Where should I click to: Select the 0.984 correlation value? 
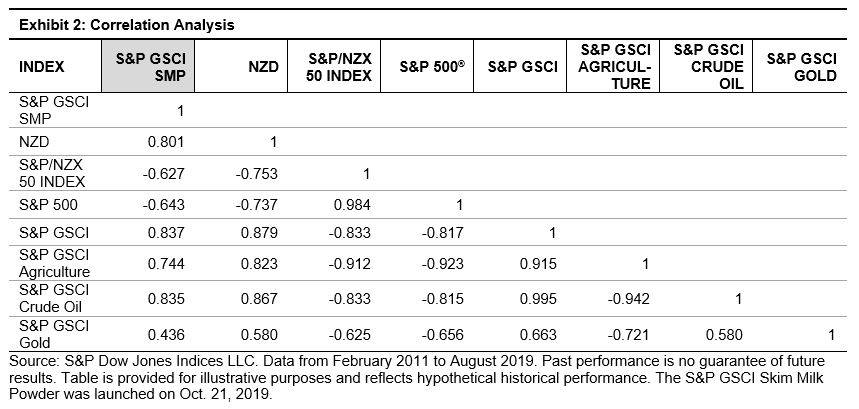(x=351, y=205)
